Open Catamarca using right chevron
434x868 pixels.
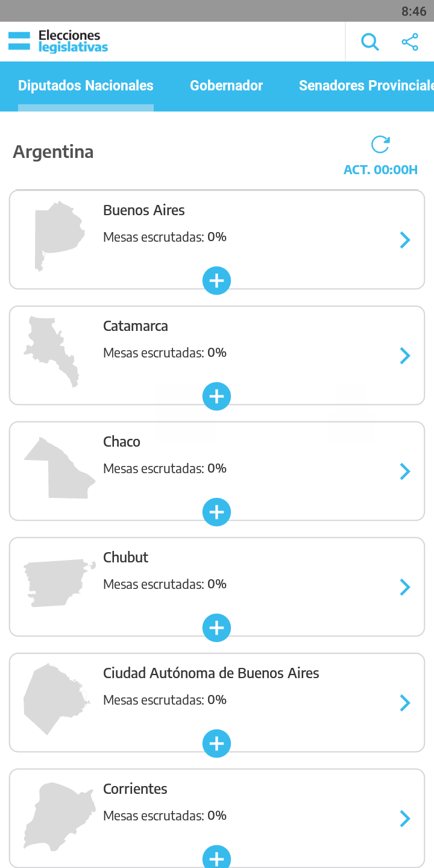click(405, 356)
